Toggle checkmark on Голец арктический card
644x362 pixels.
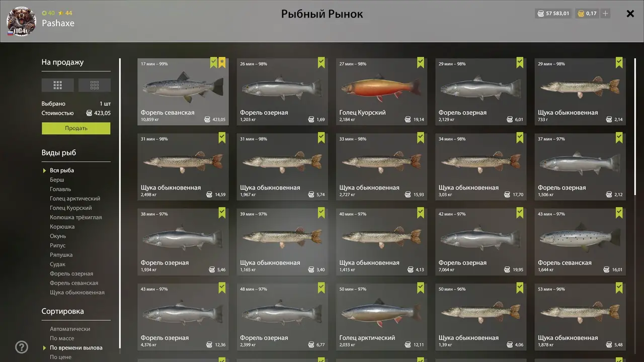click(421, 288)
